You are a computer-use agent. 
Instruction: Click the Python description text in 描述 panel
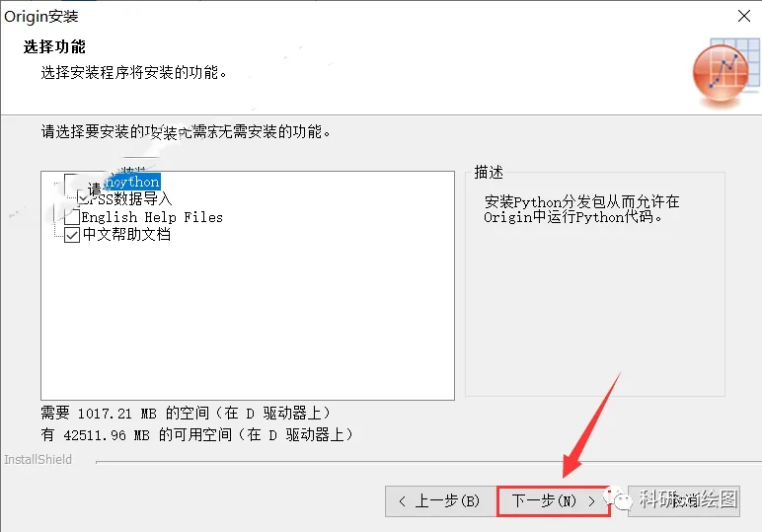(x=581, y=209)
